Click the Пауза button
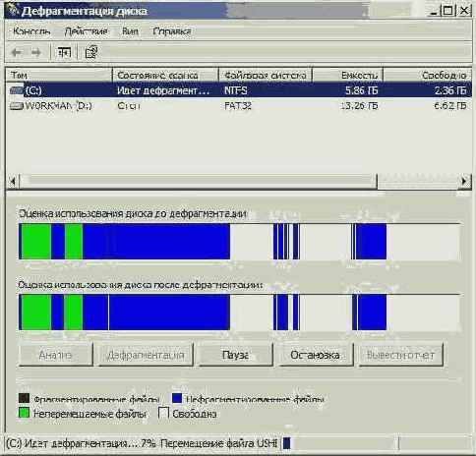 coord(236,355)
